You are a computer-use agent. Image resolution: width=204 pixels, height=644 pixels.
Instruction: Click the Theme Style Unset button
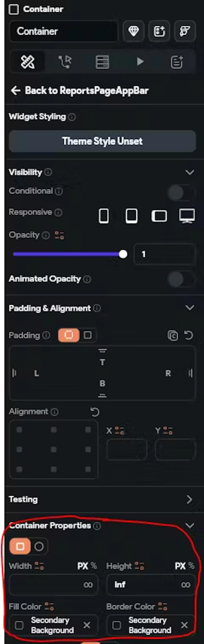[102, 141]
